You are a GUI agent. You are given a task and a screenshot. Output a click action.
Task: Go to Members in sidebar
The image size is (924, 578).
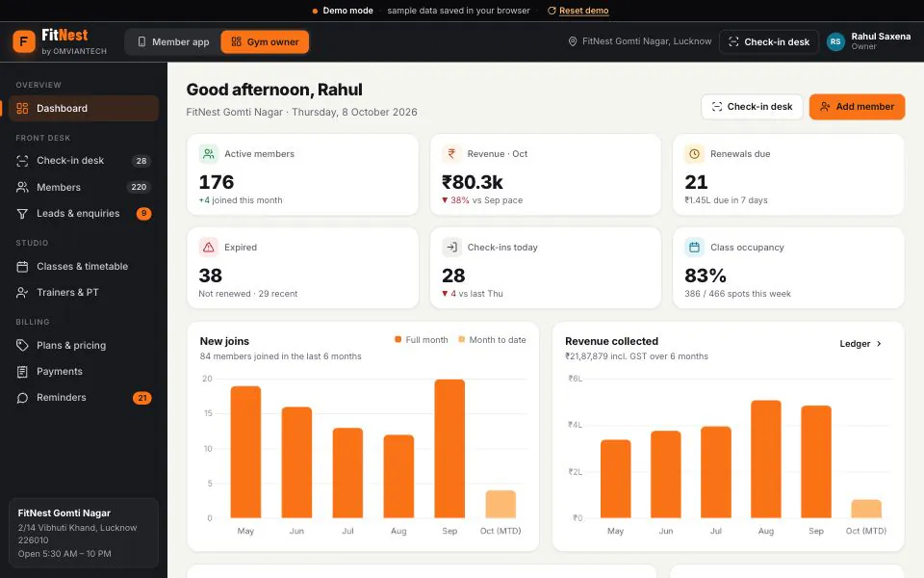click(x=84, y=187)
